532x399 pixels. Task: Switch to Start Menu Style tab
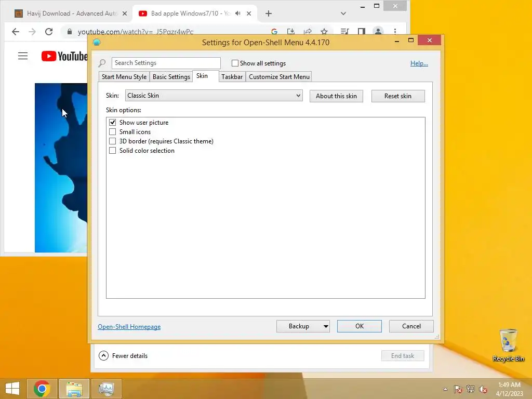tap(124, 77)
